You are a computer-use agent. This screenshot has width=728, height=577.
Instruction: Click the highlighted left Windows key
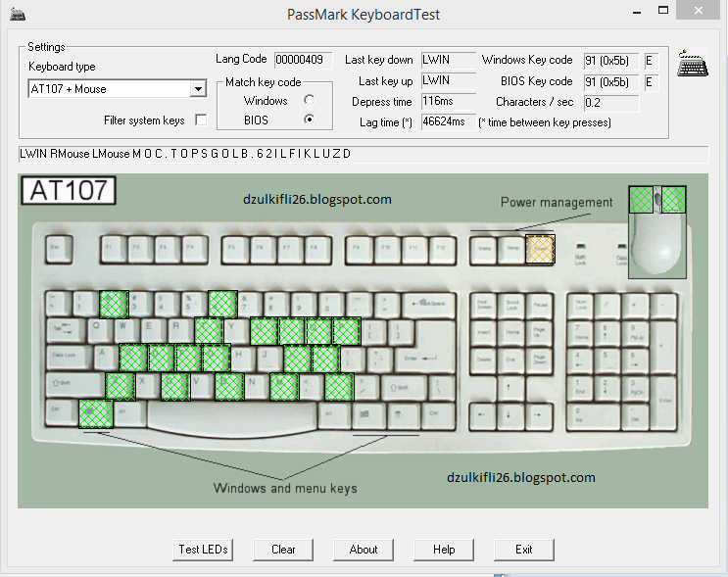tap(96, 413)
